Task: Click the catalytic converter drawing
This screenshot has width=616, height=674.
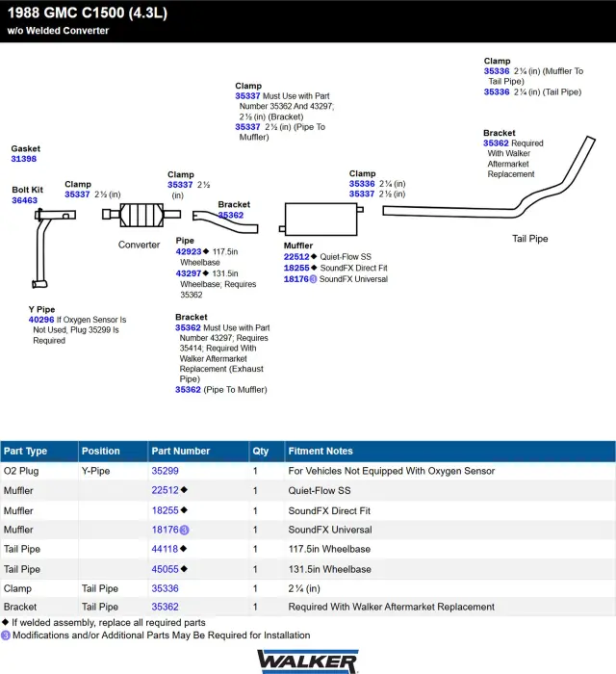Action: tap(141, 215)
